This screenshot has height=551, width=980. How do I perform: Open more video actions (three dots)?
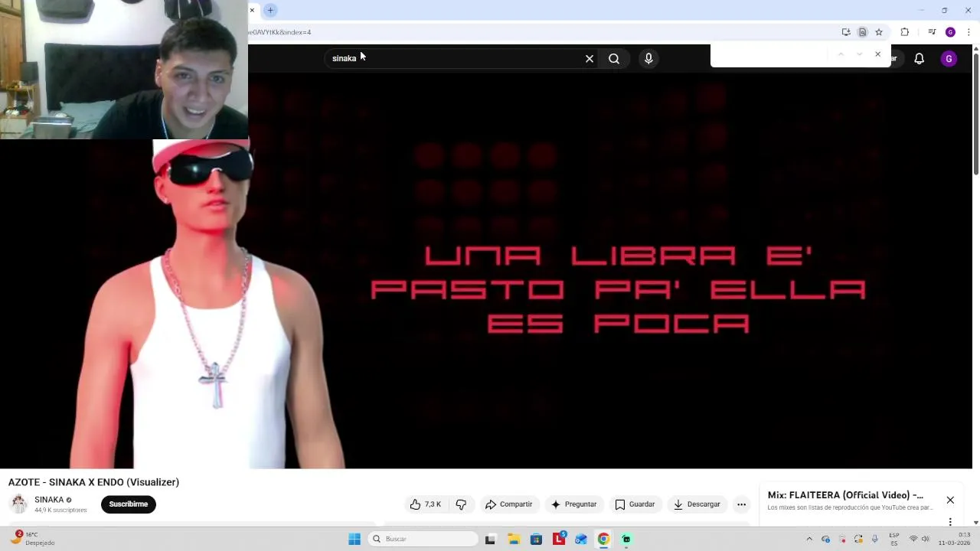741,504
